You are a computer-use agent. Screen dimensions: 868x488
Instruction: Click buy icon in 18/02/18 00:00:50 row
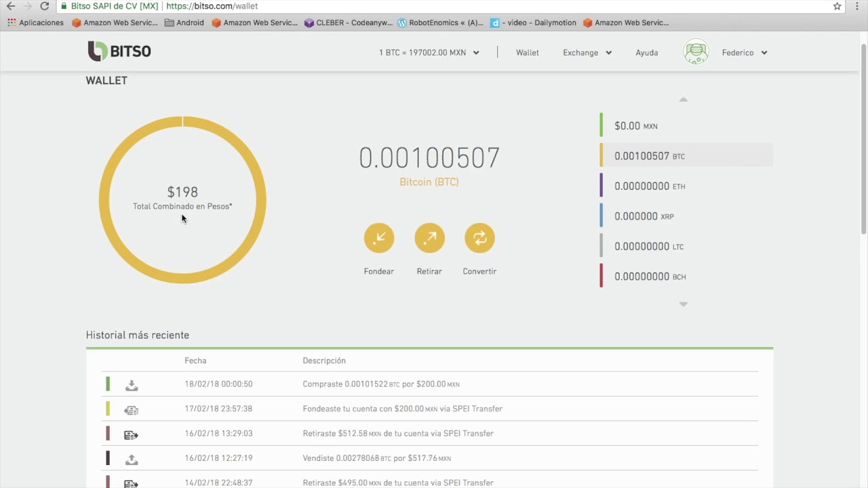[x=132, y=385]
